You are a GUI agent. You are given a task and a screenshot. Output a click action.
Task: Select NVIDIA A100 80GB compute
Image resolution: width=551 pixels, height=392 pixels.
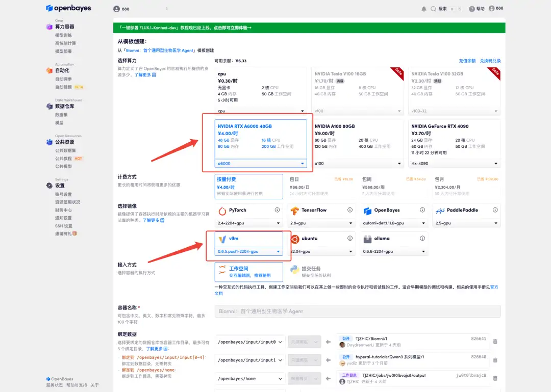pyautogui.click(x=357, y=143)
